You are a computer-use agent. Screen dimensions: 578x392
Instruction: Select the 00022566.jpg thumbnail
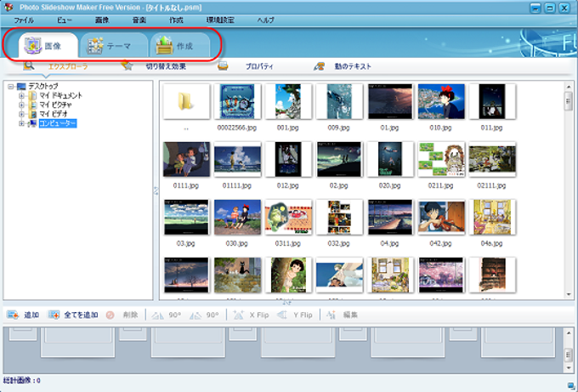point(237,101)
